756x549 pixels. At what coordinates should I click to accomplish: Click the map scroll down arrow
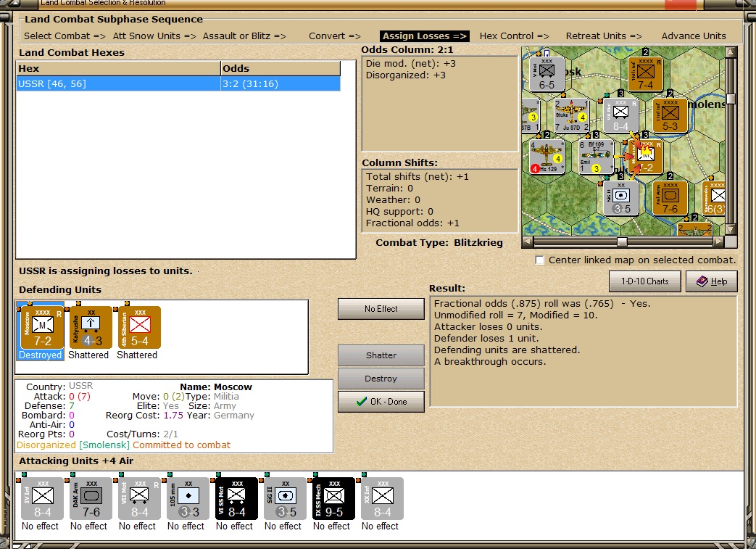[731, 230]
